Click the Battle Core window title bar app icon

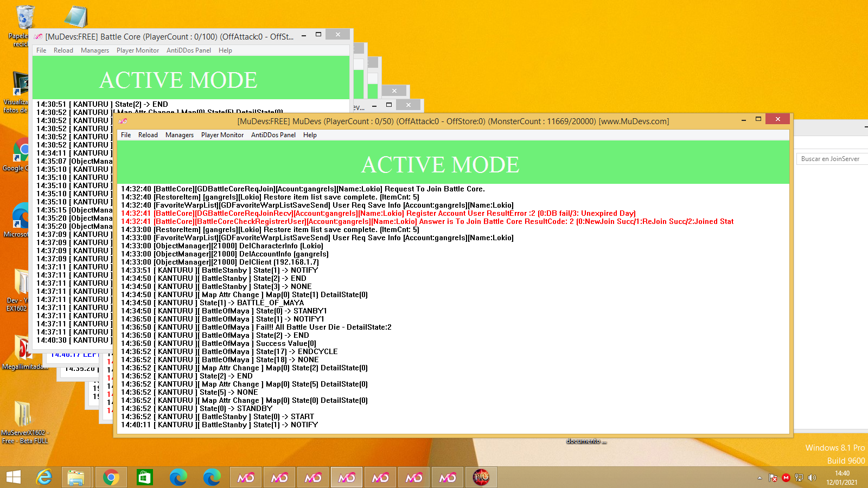tap(38, 36)
